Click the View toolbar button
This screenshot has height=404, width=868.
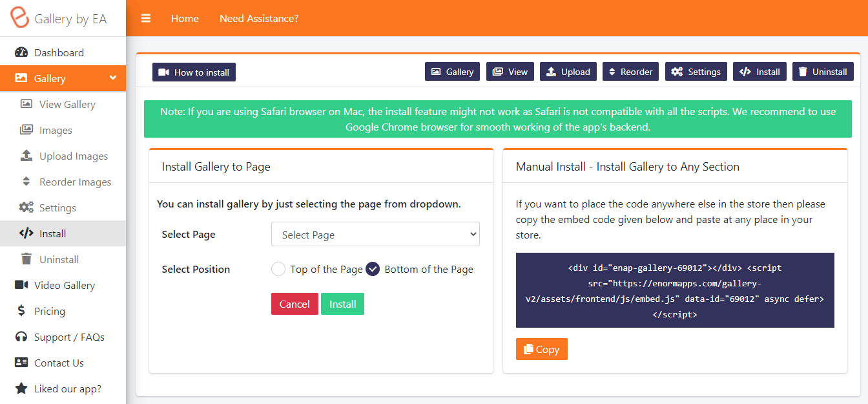pyautogui.click(x=510, y=72)
